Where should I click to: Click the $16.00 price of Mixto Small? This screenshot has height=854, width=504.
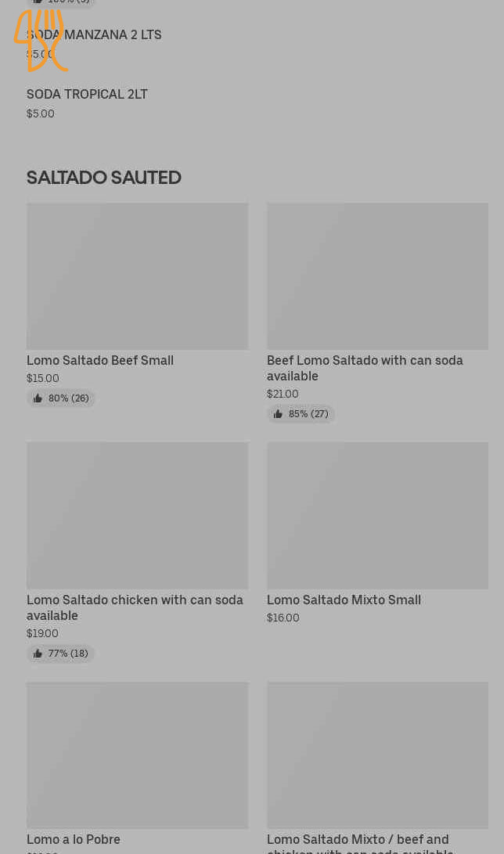coord(283,618)
